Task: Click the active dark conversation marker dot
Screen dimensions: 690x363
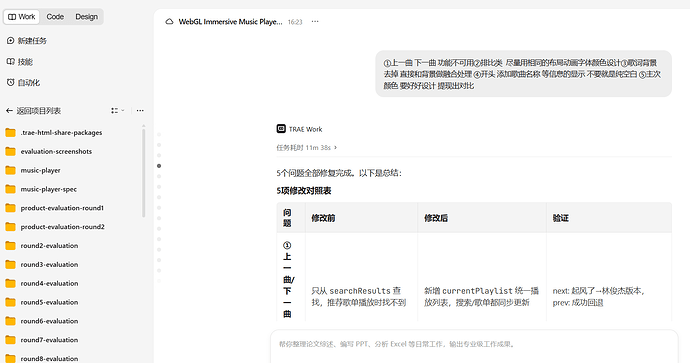Action: point(159,166)
